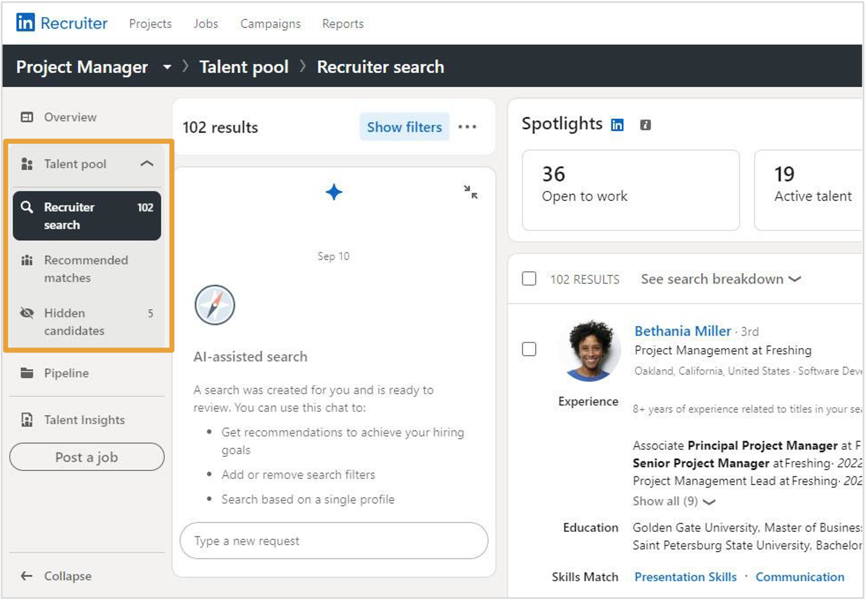Click the Pipeline folder icon
The image size is (868, 601).
(26, 373)
